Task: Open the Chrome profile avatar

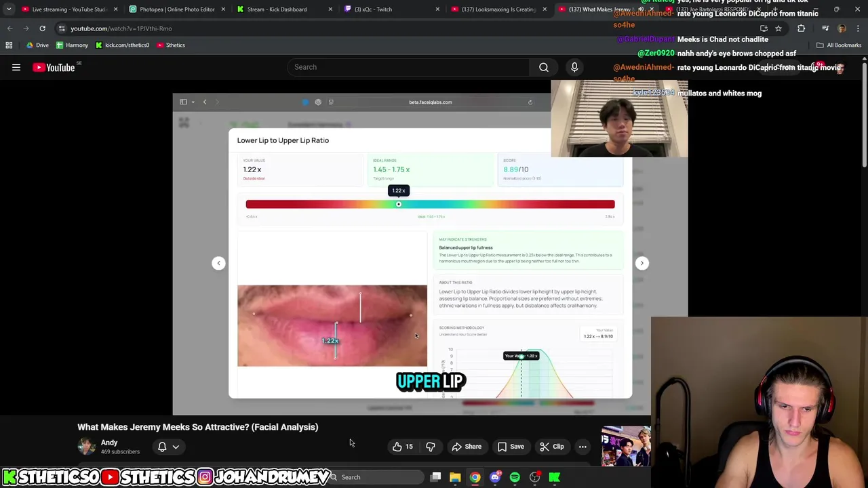Action: click(x=842, y=28)
